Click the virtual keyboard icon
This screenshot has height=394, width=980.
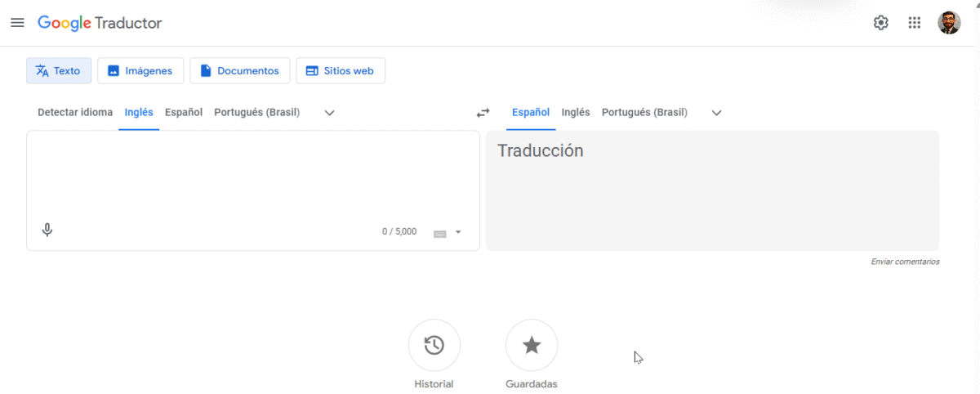point(440,233)
